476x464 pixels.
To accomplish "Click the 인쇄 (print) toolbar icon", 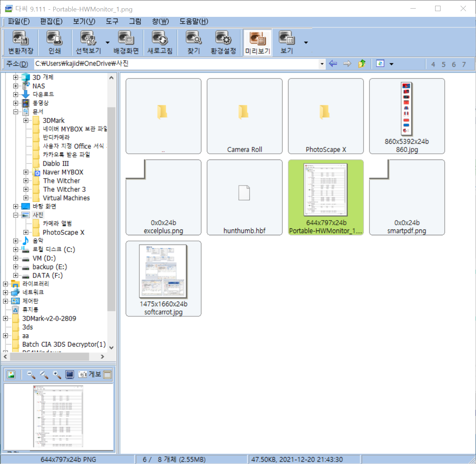I will tap(54, 43).
